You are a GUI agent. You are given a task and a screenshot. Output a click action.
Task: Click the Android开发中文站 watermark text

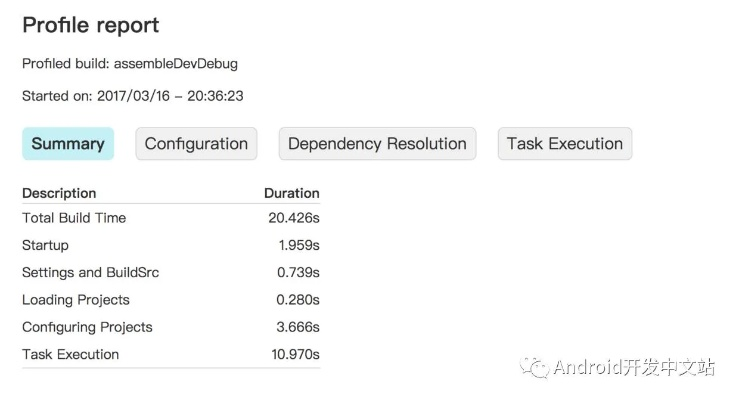coord(635,367)
